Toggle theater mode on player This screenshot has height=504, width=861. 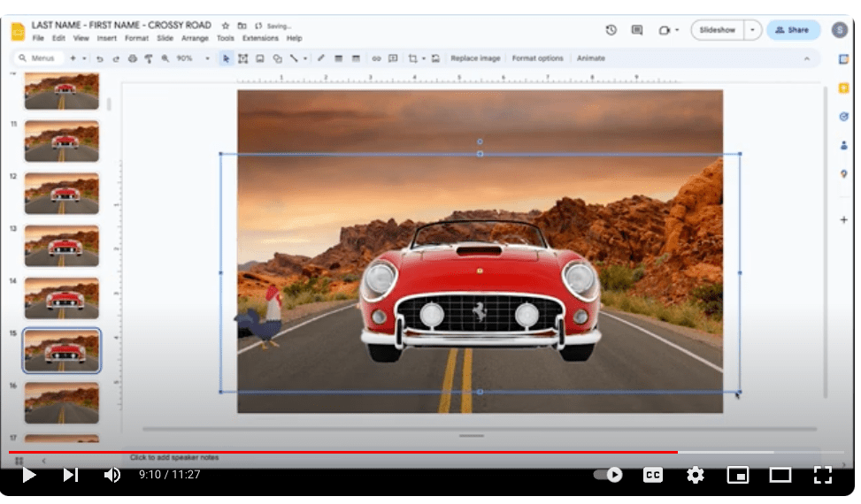[780, 475]
